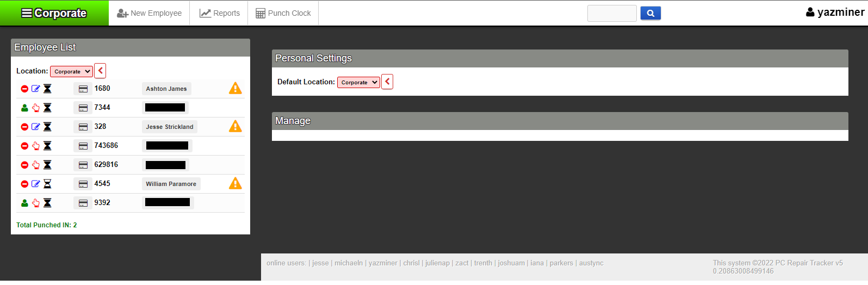The image size is (868, 285).
Task: Click red chevron beside Default Location dropdown
Action: [387, 82]
